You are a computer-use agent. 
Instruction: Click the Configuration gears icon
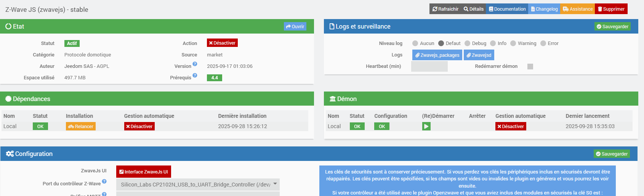click(10, 154)
